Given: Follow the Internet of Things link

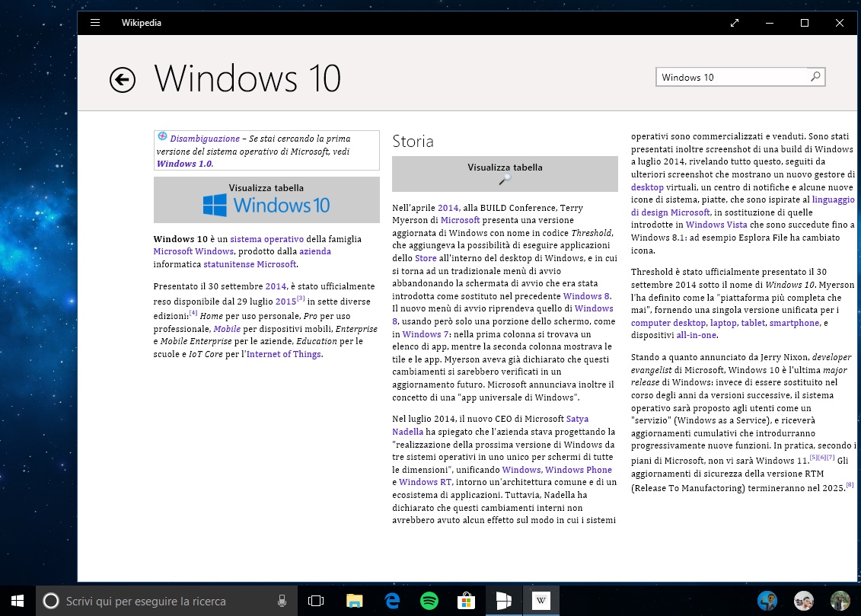Looking at the screenshot, I should coord(283,354).
